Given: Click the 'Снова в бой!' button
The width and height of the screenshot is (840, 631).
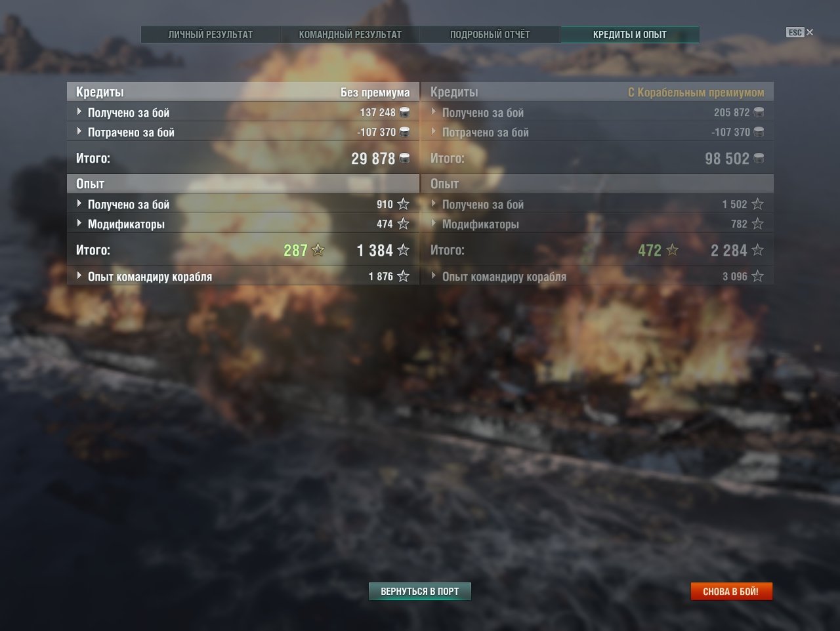Looking at the screenshot, I should tap(730, 591).
